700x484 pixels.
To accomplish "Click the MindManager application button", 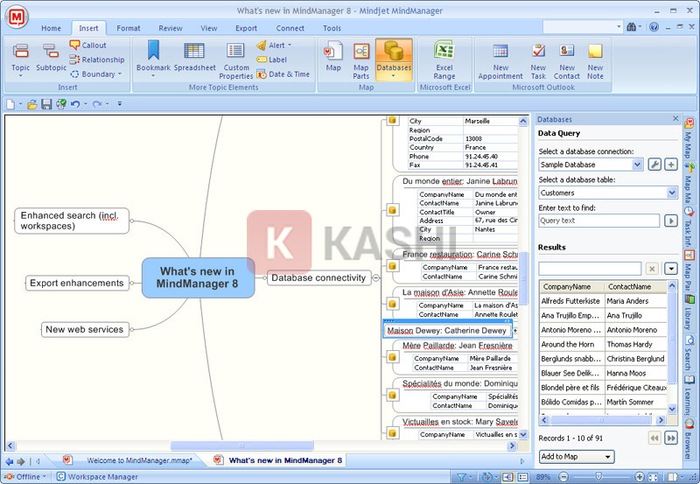I will pyautogui.click(x=17, y=17).
